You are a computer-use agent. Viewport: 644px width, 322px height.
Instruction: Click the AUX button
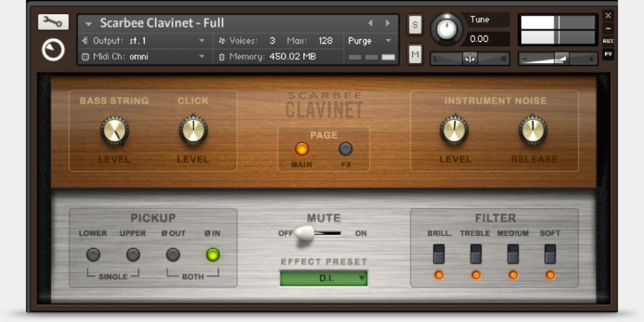coord(608,41)
